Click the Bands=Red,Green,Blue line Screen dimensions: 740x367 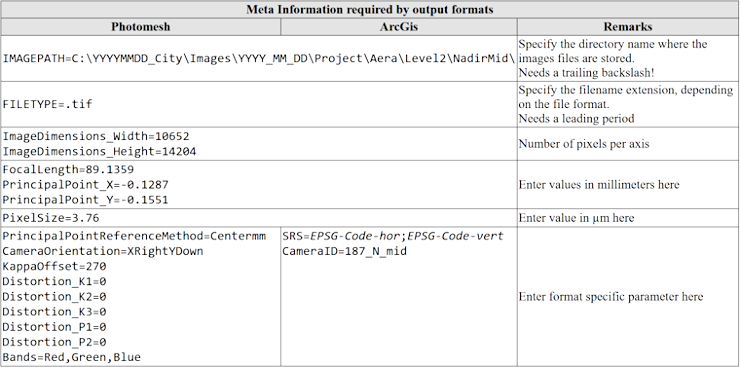click(x=72, y=357)
